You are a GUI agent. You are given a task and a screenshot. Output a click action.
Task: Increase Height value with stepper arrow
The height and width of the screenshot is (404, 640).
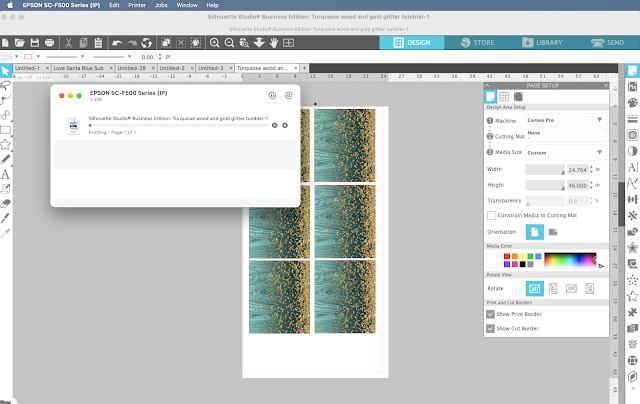[591, 183]
